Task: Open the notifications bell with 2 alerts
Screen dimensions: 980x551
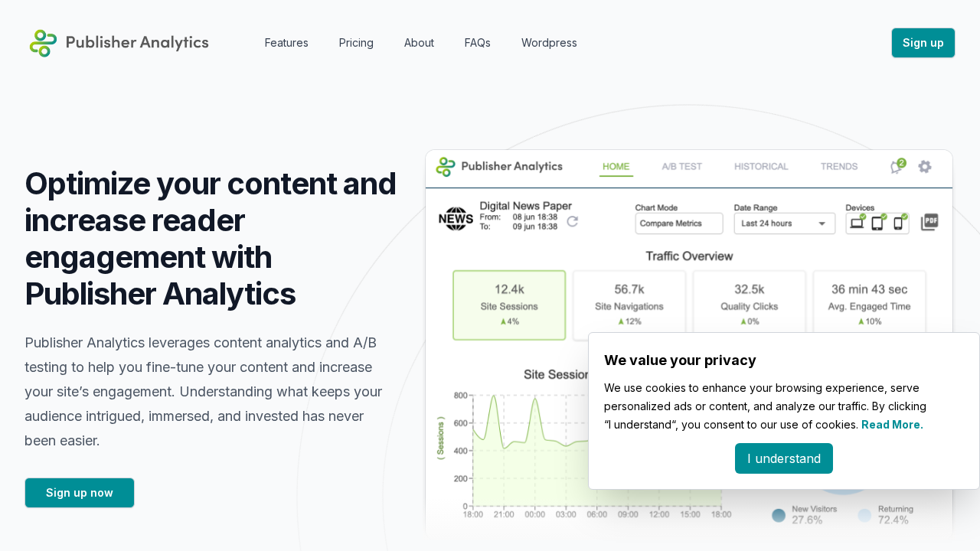Action: coord(895,167)
